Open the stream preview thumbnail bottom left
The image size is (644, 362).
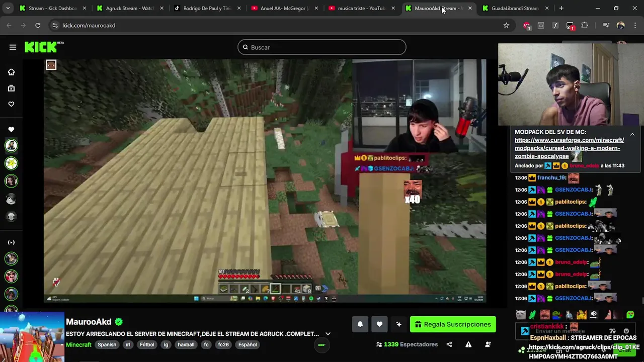(x=32, y=337)
